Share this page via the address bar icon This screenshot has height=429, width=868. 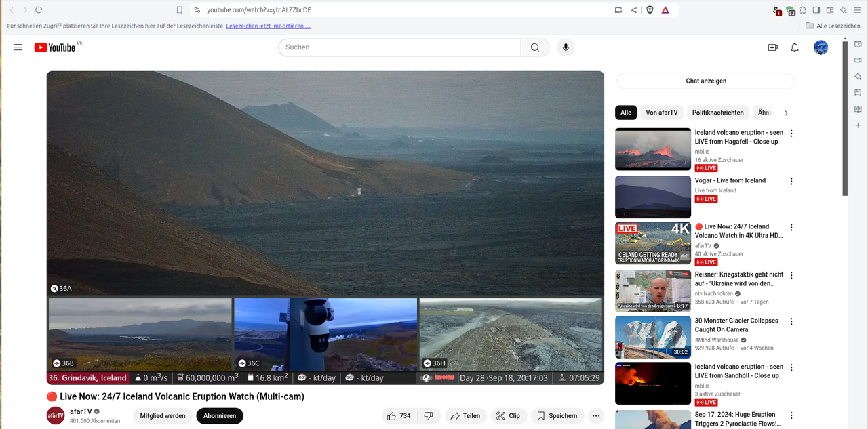(x=633, y=10)
